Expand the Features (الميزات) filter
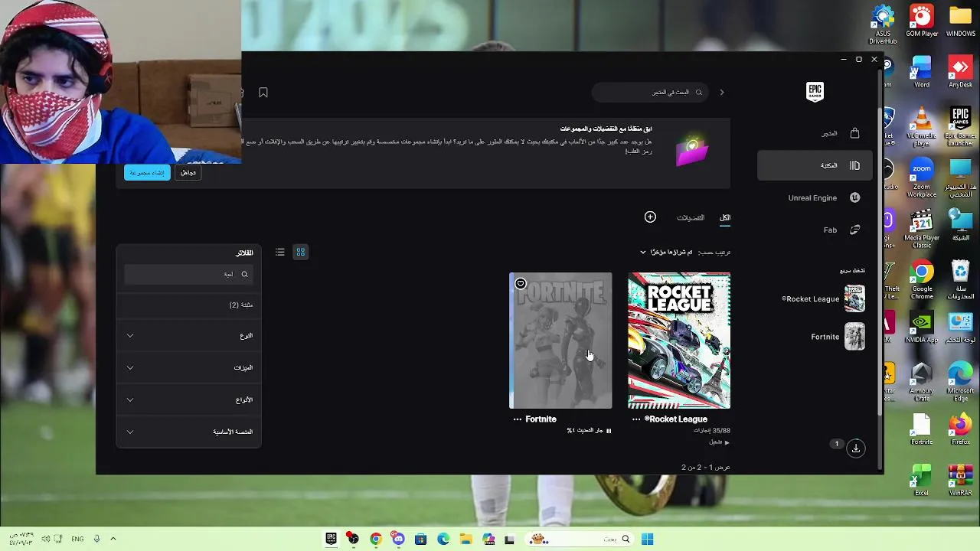Viewport: 980px width, 551px height. pos(188,367)
